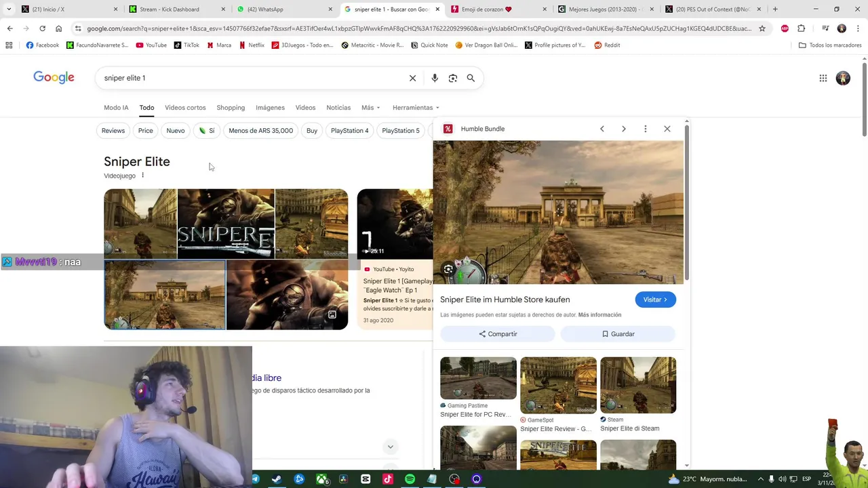Open the Reddit bookmark

click(607, 45)
